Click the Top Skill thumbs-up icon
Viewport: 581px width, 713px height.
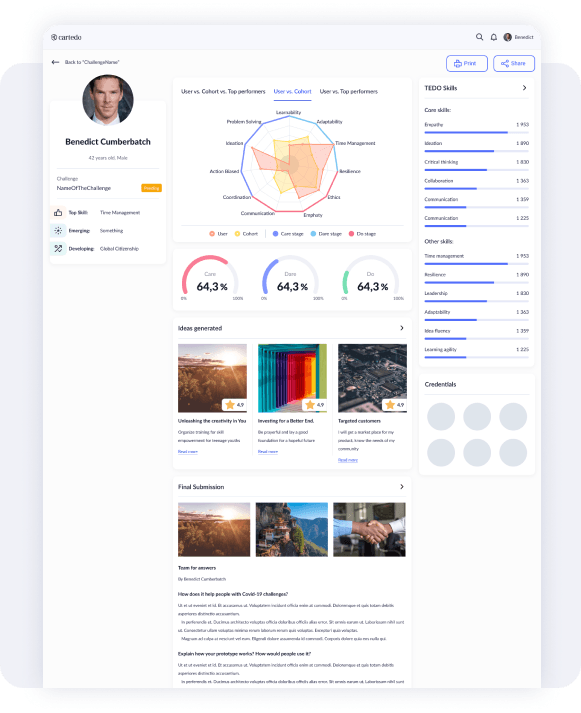pos(58,212)
